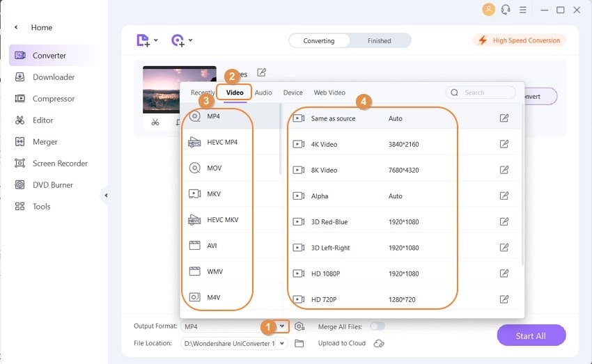Click the trim scissors icon under thumbnail
The width and height of the screenshot is (592, 364).
155,122
